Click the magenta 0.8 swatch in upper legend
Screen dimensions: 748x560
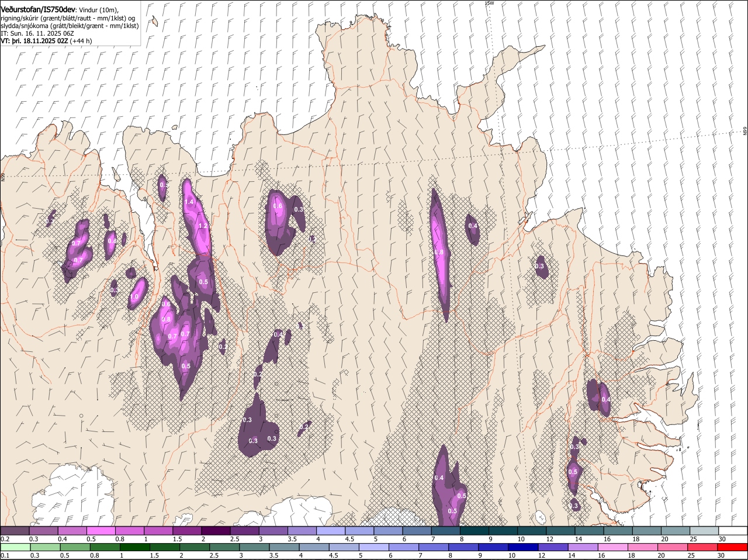pyautogui.click(x=129, y=531)
